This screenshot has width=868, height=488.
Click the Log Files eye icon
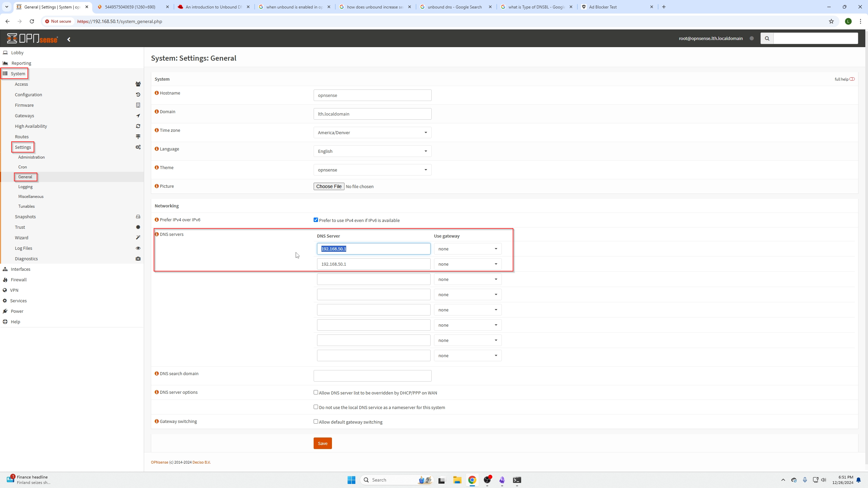click(138, 248)
